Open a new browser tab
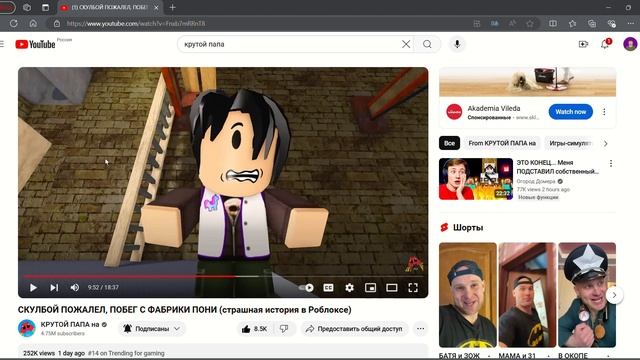 coord(172,7)
